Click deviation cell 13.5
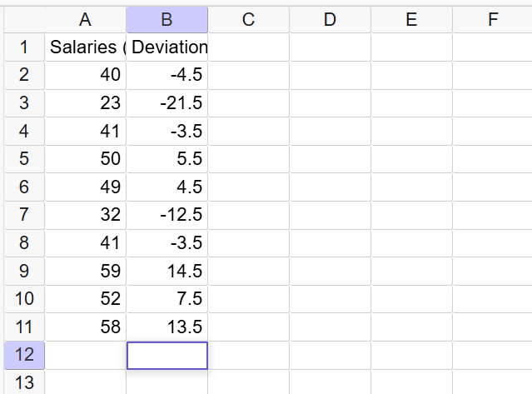 167,327
